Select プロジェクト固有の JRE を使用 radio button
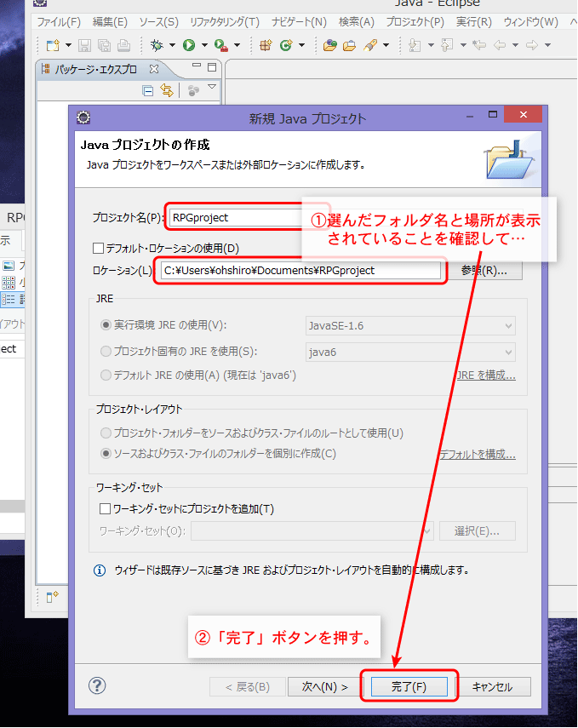The image size is (578, 728). tap(106, 351)
